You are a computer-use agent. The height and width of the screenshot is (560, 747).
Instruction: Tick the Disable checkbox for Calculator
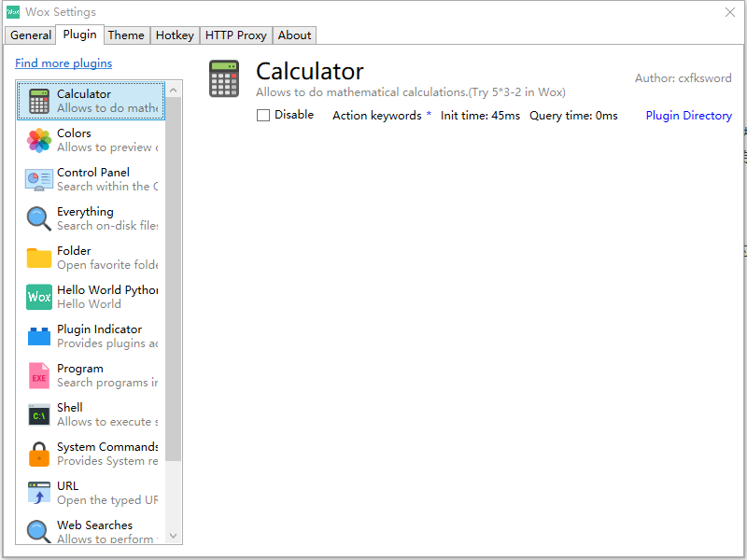click(x=263, y=115)
